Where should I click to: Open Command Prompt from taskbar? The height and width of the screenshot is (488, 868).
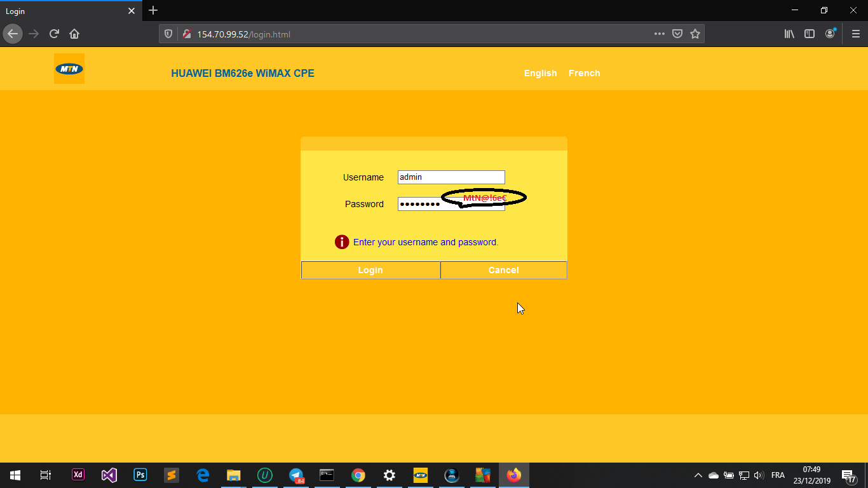[327, 475]
